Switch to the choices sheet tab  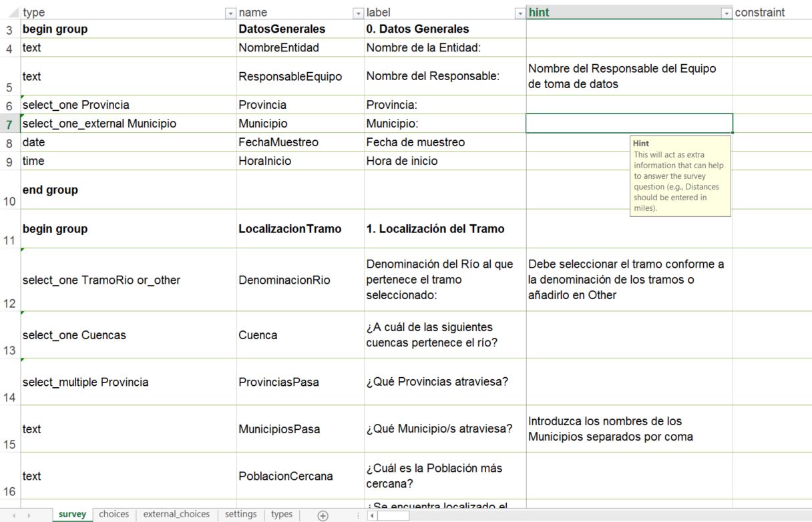coord(114,515)
